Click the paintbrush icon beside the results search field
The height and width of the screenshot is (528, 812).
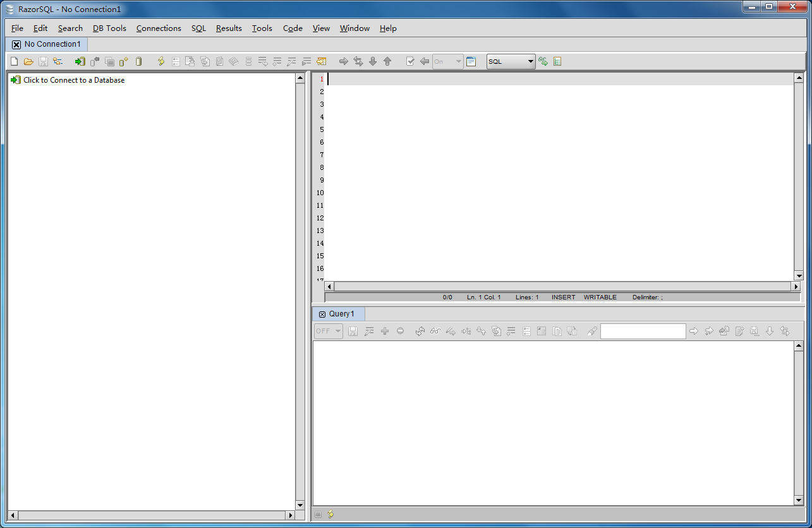click(x=592, y=331)
